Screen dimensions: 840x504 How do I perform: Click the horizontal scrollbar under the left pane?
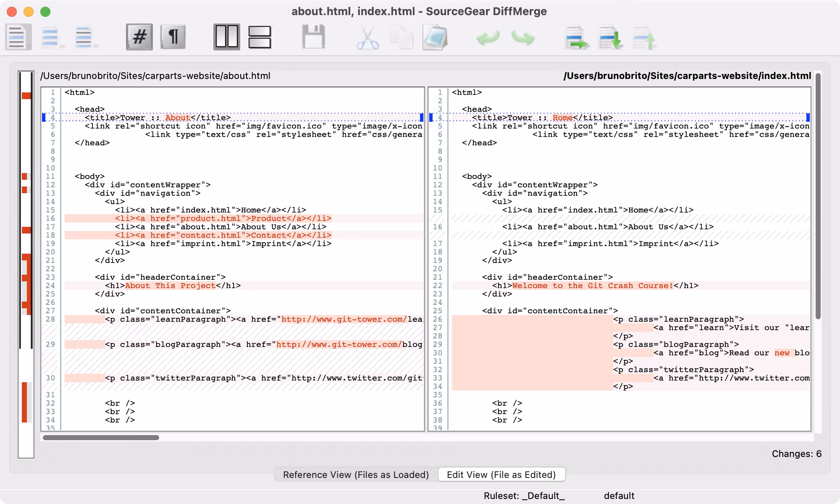(x=101, y=438)
